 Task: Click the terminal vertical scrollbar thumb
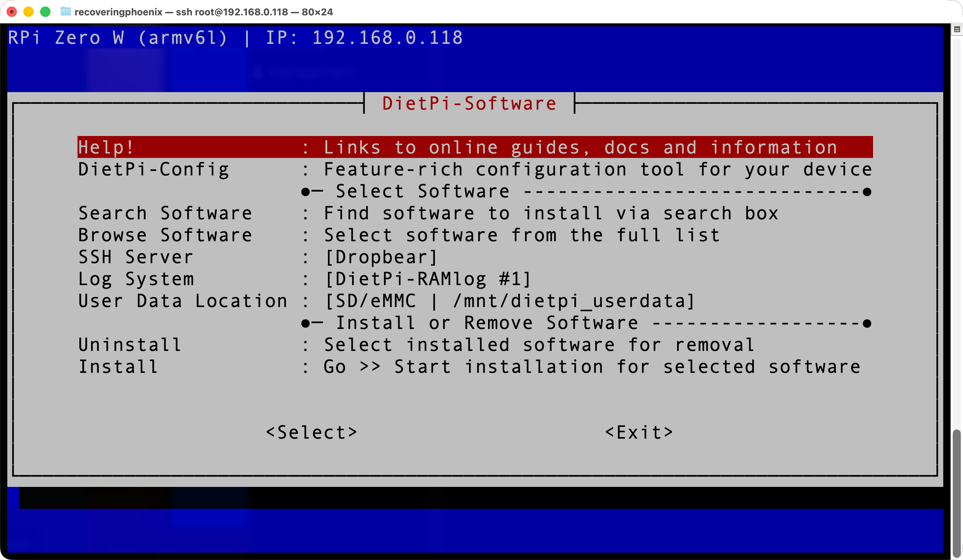(x=956, y=493)
